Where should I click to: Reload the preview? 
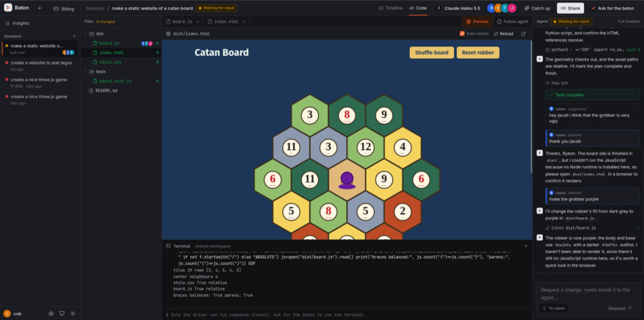pos(503,34)
